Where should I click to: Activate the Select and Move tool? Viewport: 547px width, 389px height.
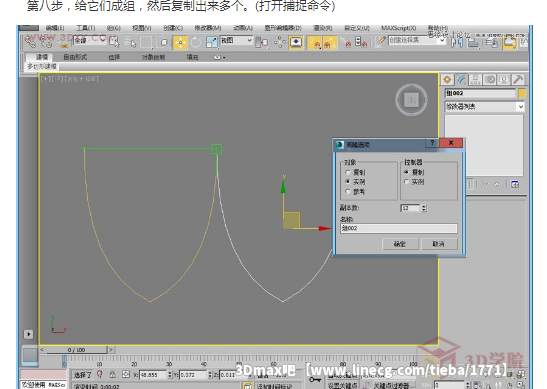pyautogui.click(x=180, y=43)
